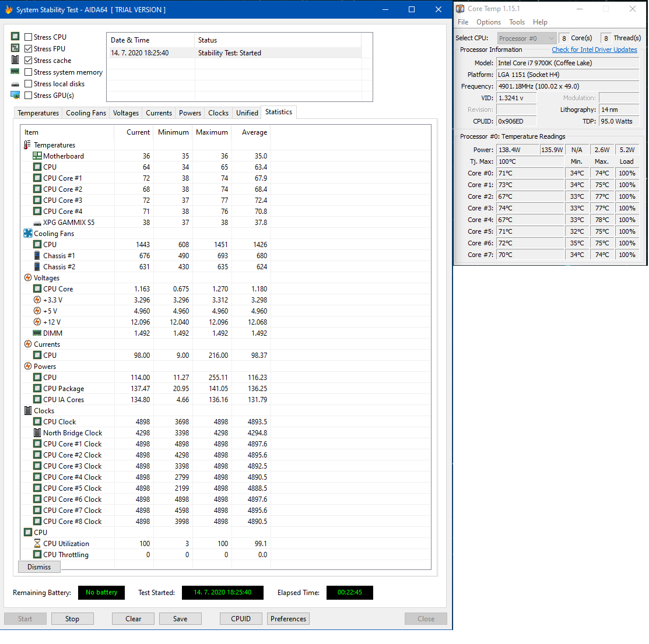Click the Motherboard row icon
Image resolution: width=649 pixels, height=644 pixels.
(x=37, y=156)
